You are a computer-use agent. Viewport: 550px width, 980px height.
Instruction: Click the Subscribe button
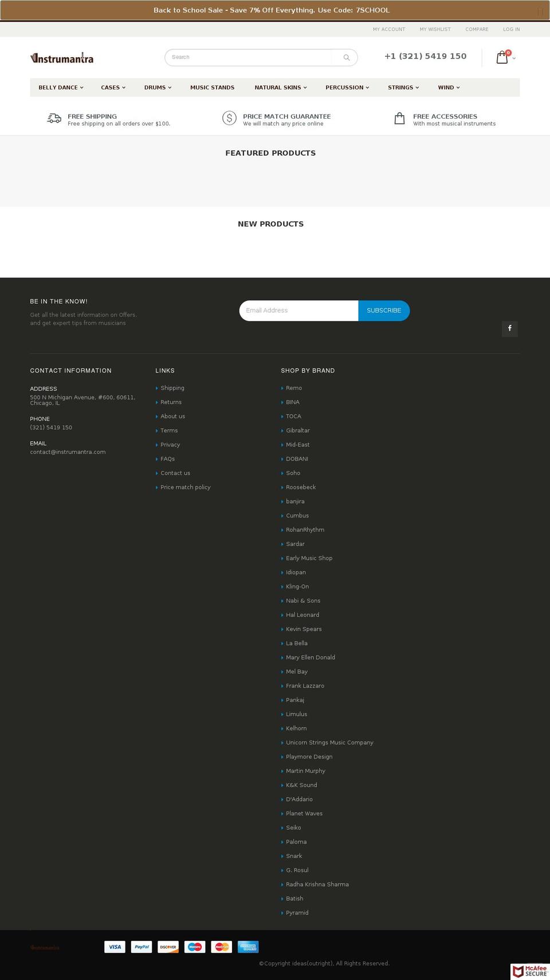point(384,311)
